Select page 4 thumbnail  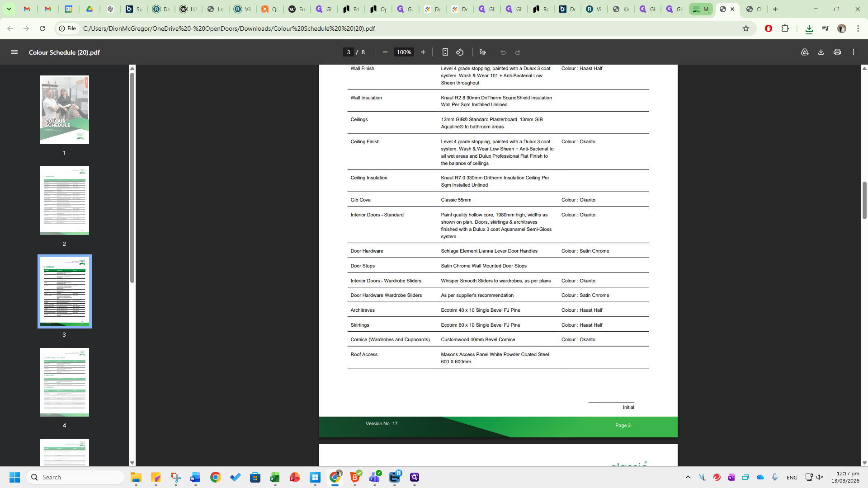65,382
